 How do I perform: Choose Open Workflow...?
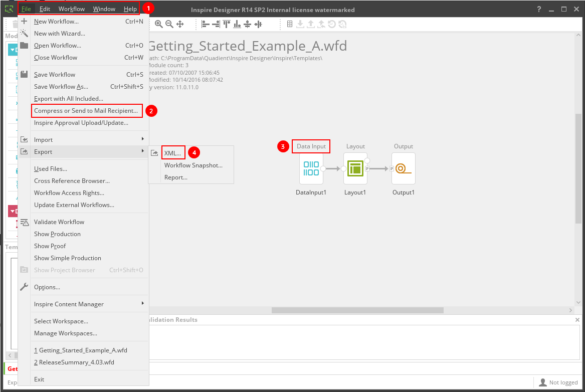[x=84, y=46]
